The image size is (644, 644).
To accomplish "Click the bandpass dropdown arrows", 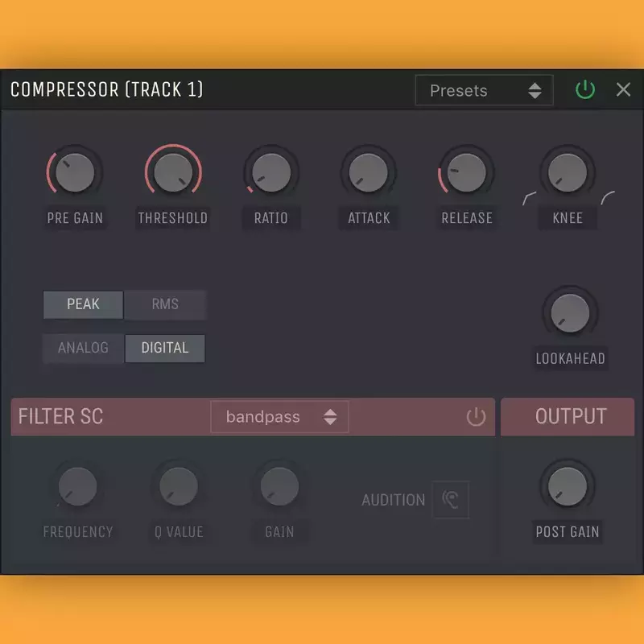I will pyautogui.click(x=330, y=417).
